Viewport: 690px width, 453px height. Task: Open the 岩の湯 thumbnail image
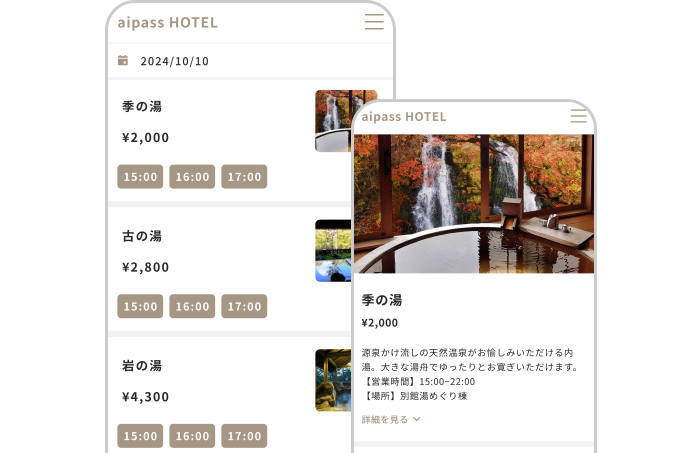coord(333,380)
